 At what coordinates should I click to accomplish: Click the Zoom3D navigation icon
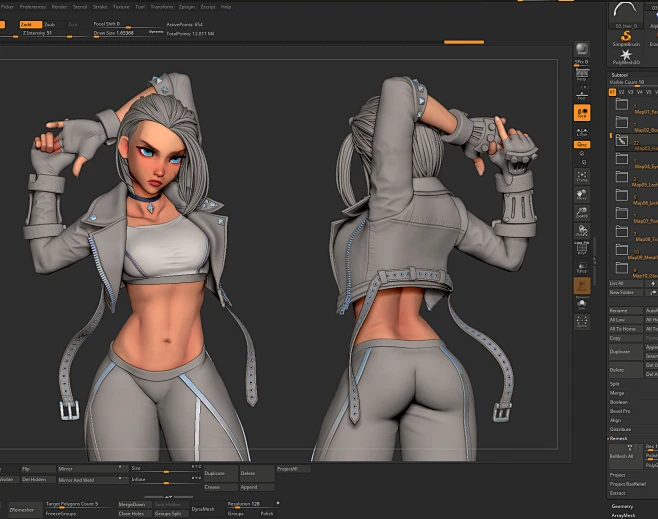(582, 213)
